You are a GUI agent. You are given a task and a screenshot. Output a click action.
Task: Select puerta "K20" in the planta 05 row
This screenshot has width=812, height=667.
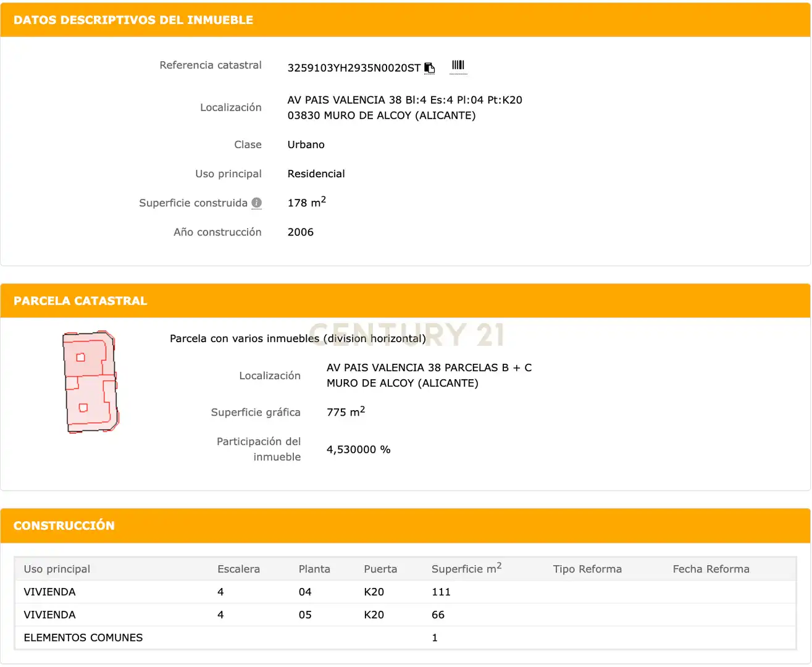(374, 615)
